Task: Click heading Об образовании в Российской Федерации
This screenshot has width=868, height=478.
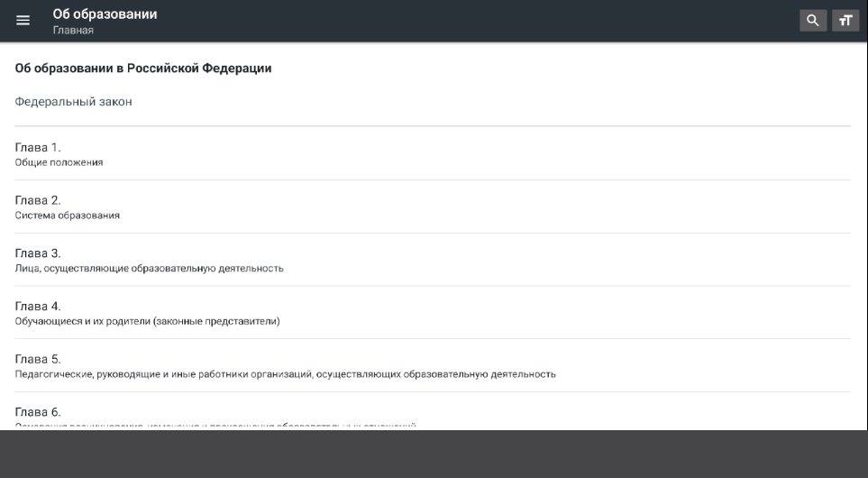Action: click(x=142, y=69)
